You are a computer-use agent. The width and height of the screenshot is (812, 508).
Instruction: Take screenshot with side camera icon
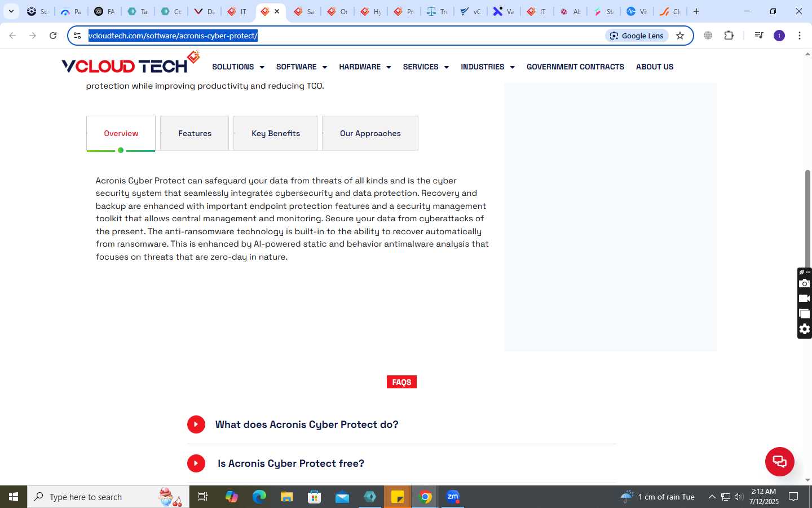pyautogui.click(x=805, y=283)
